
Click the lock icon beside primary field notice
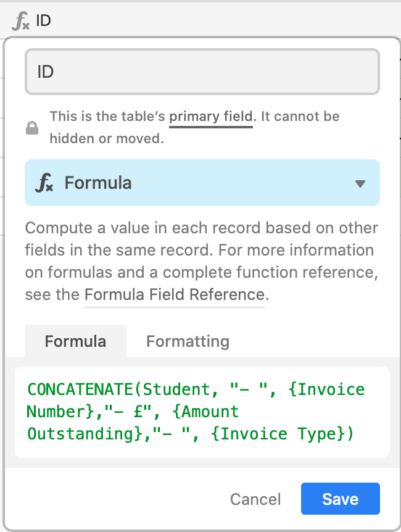point(32,128)
